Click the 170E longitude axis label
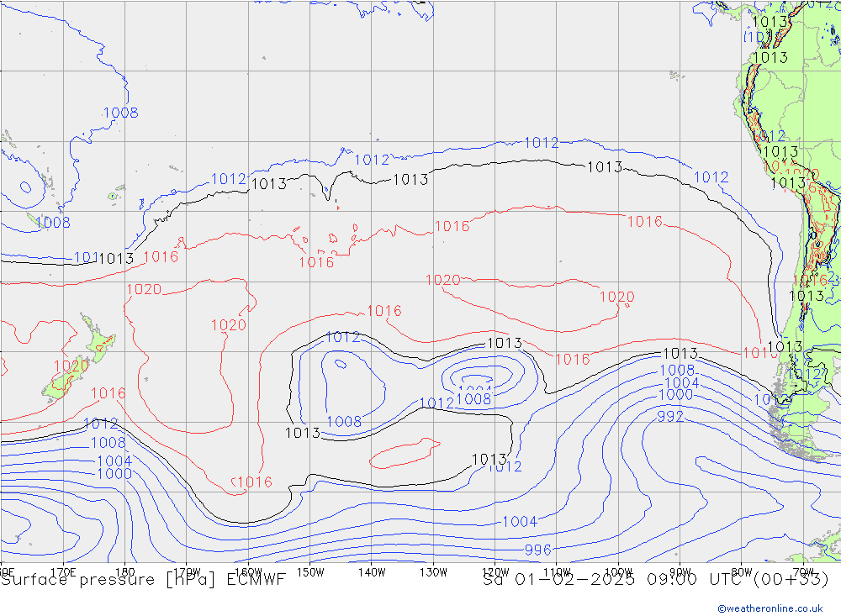Image resolution: width=841 pixels, height=616 pixels. [64, 571]
